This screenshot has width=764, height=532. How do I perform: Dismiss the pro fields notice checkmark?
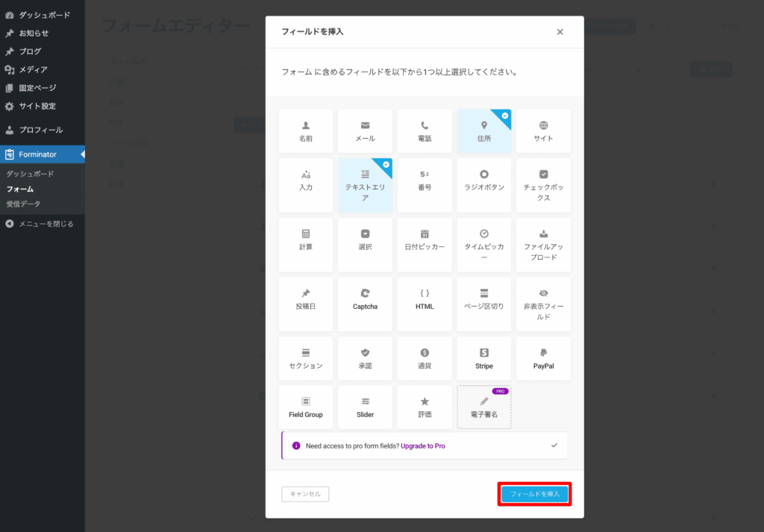[x=554, y=445]
